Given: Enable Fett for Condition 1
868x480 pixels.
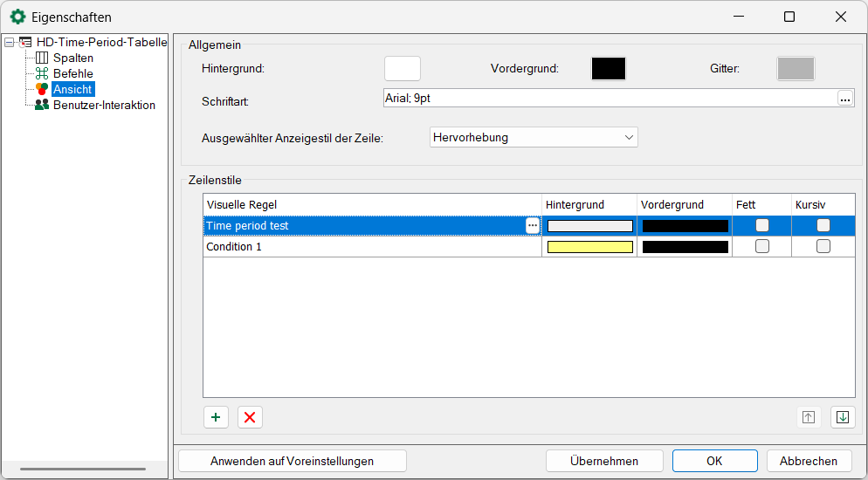Looking at the screenshot, I should (762, 246).
